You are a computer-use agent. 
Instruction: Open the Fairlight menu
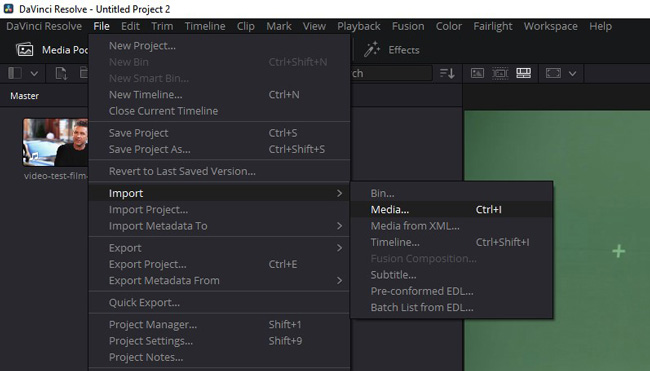[493, 26]
